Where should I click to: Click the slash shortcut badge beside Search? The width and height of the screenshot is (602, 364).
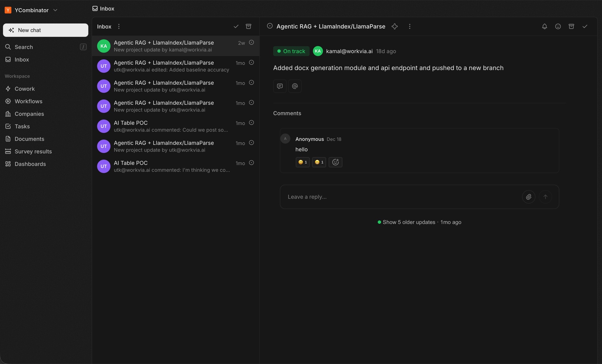click(83, 47)
